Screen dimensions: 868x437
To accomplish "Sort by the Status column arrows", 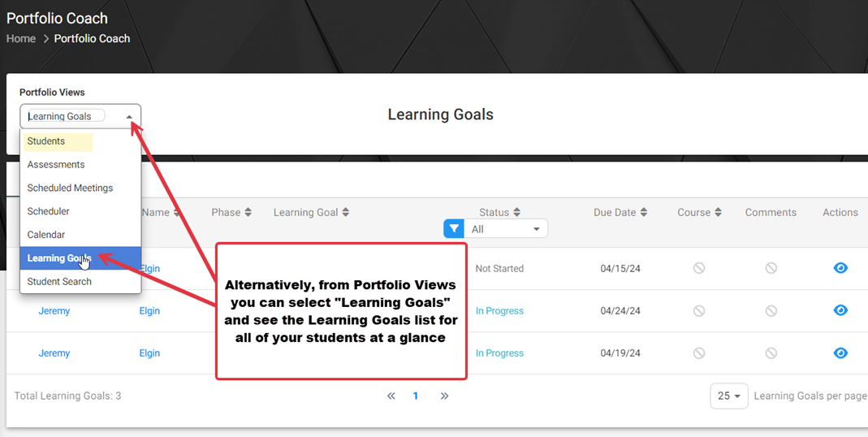I will pos(516,212).
